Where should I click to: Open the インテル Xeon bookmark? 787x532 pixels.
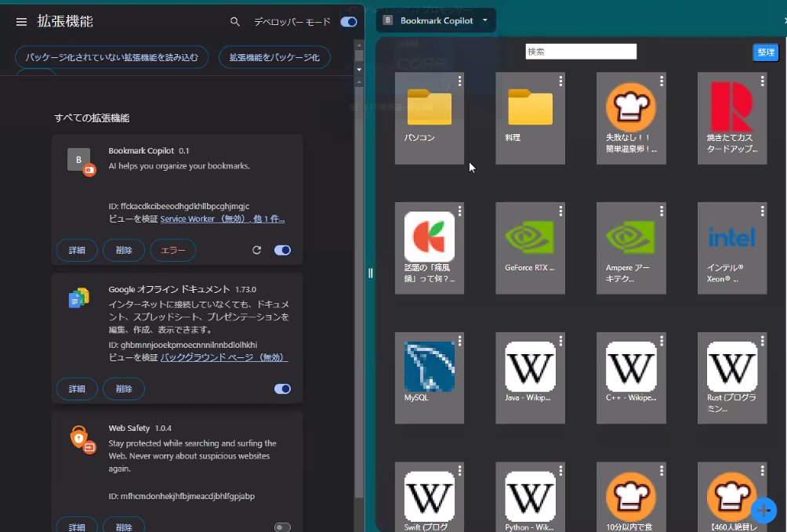(732, 248)
